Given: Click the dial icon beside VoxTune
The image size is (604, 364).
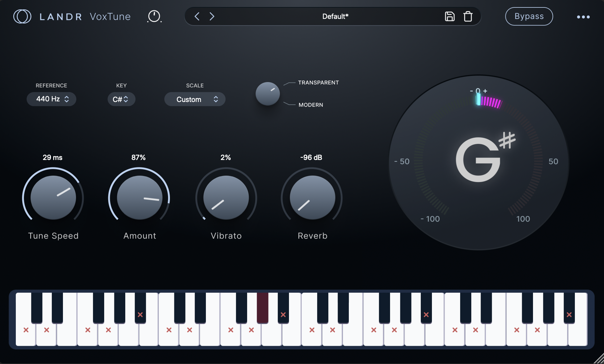Looking at the screenshot, I should pos(154,16).
